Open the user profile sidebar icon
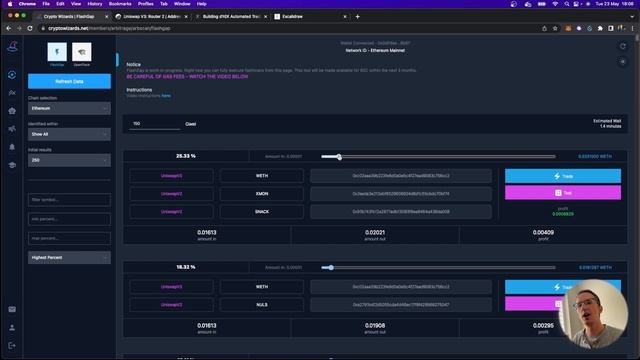The height and width of the screenshot is (360, 640). [12, 327]
